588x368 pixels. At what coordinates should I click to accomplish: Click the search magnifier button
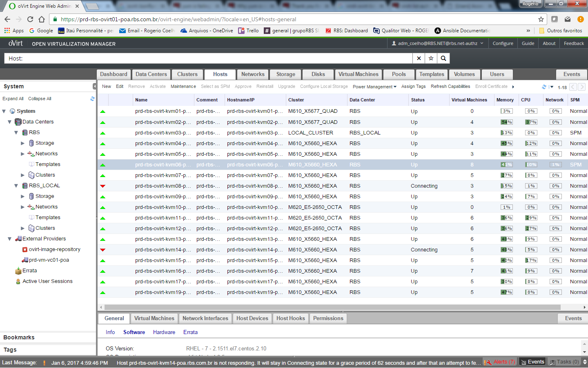[x=443, y=58]
